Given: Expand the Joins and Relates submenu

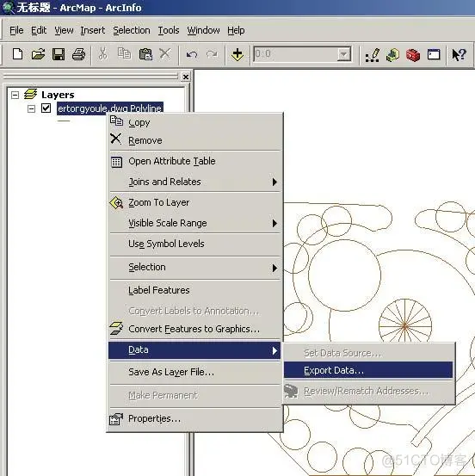Looking at the screenshot, I should point(194,182).
